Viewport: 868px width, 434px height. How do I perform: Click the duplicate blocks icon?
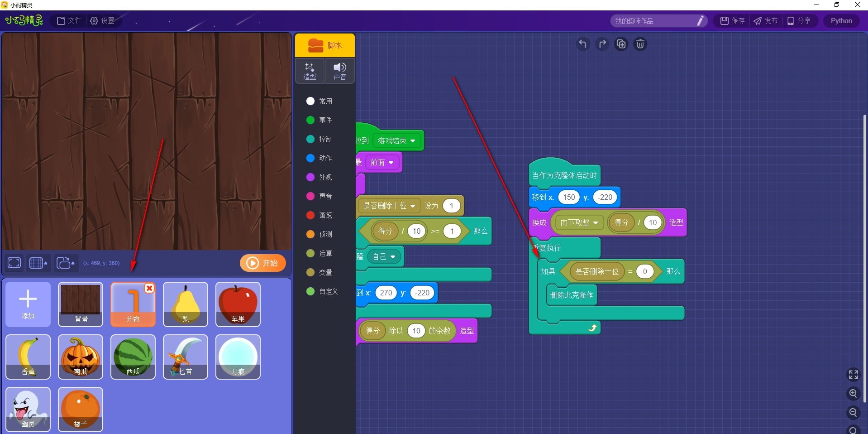621,44
